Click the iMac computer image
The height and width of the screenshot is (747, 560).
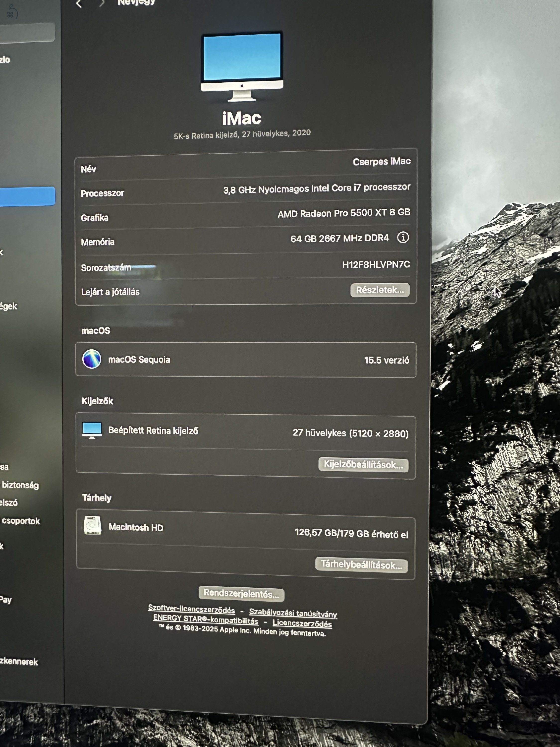tap(242, 66)
